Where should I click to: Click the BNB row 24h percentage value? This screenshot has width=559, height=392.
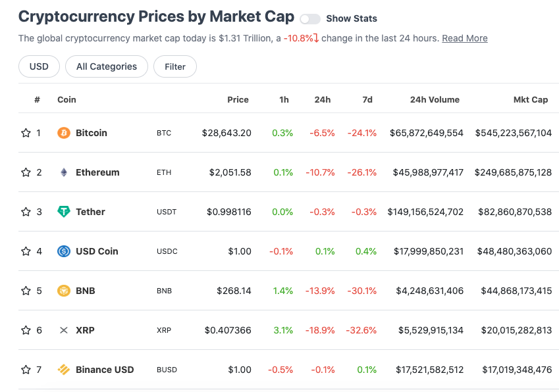(x=320, y=291)
